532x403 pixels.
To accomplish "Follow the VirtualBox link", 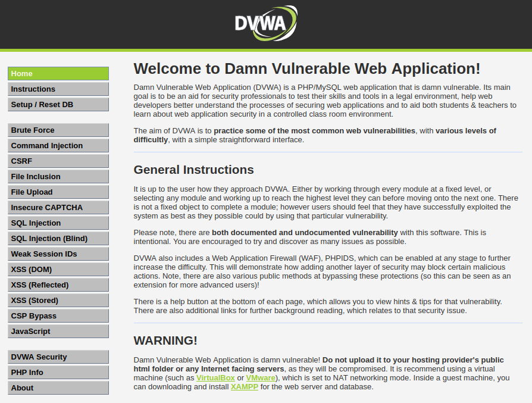I will click(215, 378).
